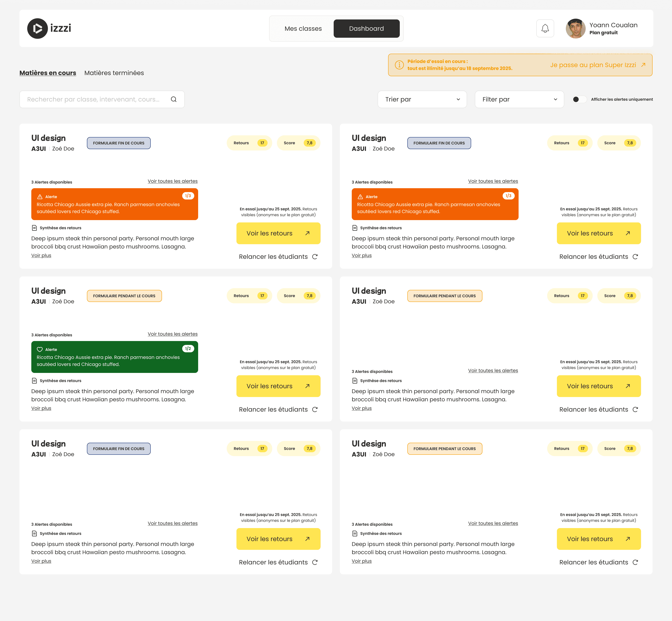The width and height of the screenshot is (672, 621).
Task: Select the Dashboard tab
Action: pyautogui.click(x=366, y=29)
